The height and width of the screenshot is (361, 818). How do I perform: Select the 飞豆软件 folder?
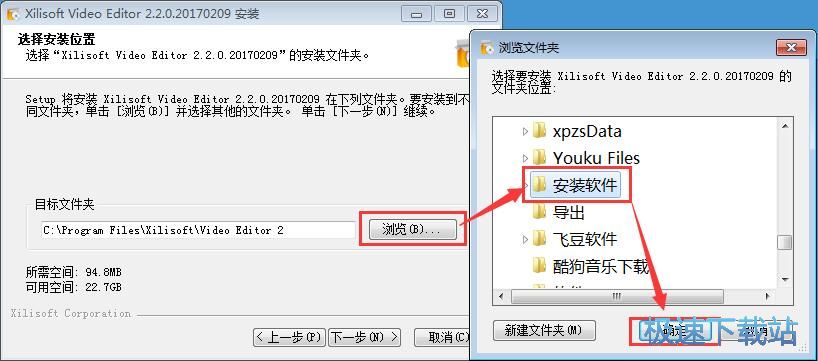tap(585, 239)
